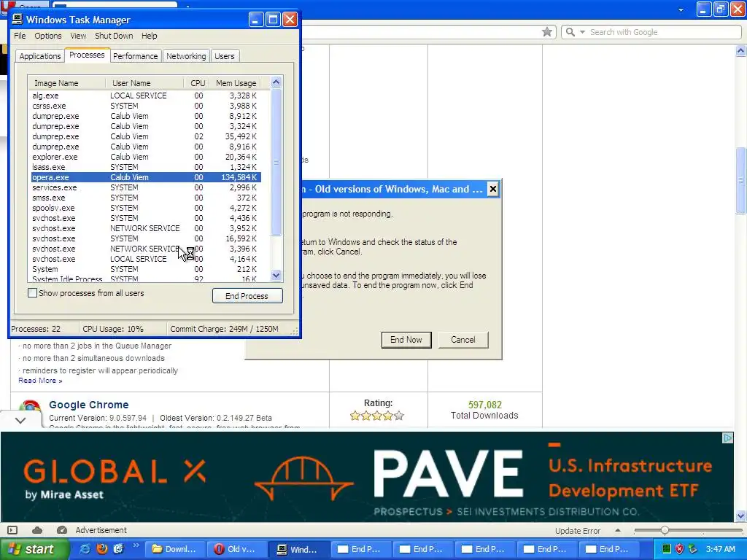Click Cancel in the not-responding dialog

pyautogui.click(x=463, y=340)
